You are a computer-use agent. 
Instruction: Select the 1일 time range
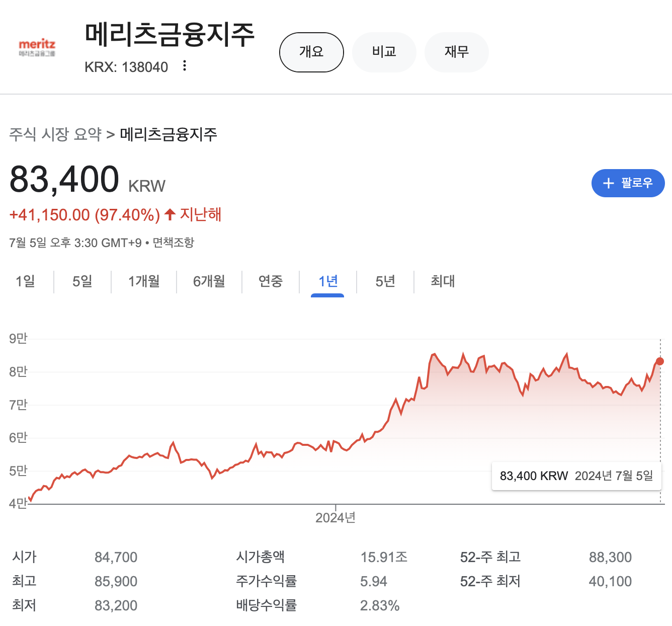(26, 281)
